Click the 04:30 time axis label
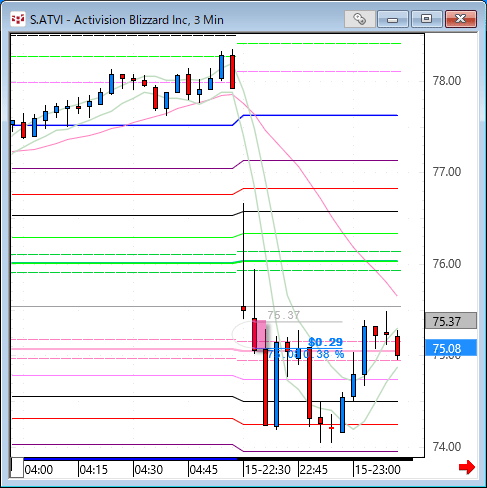This screenshot has height=488, width=487. 149,470
